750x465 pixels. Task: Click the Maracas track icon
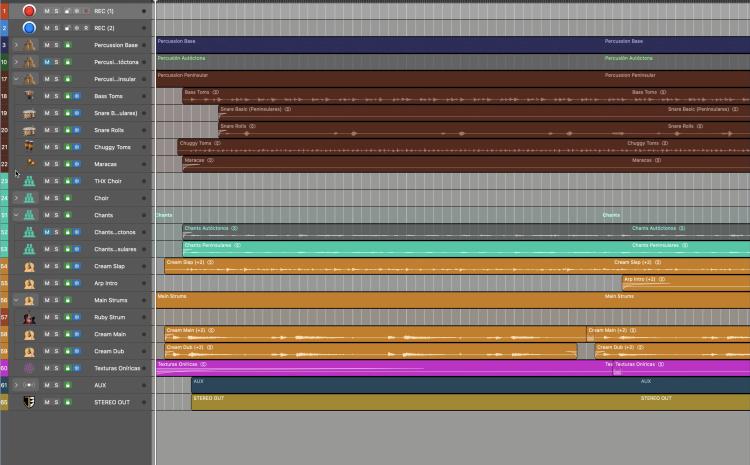pos(29,164)
